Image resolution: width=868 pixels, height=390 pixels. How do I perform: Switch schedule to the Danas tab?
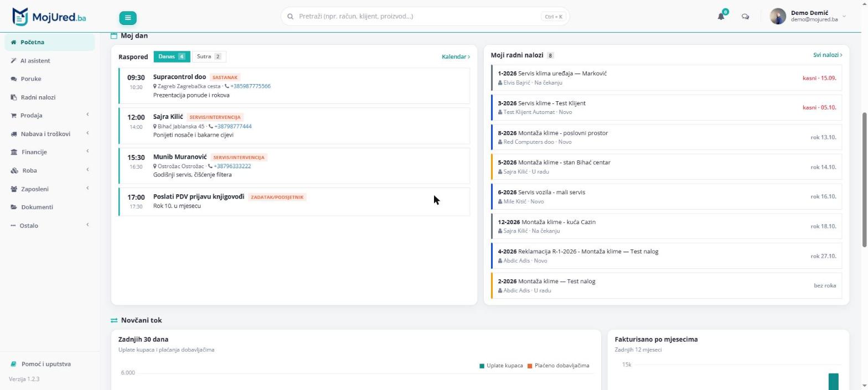coord(172,56)
